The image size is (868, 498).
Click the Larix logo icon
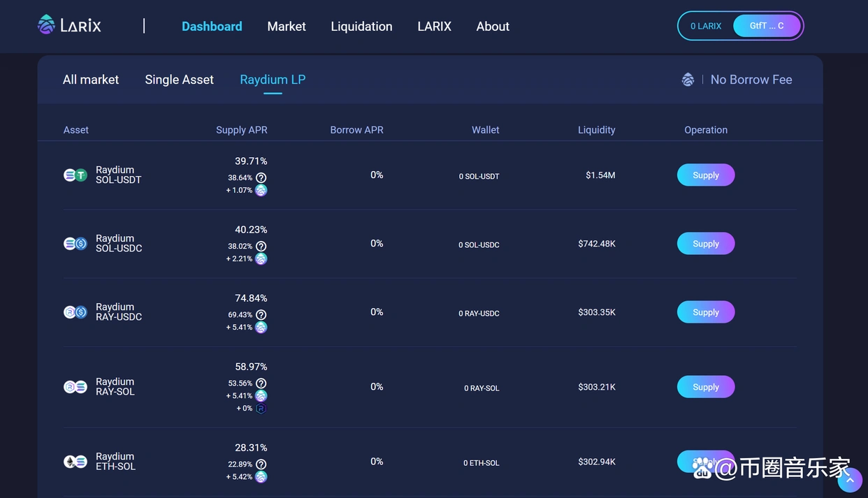tap(46, 25)
